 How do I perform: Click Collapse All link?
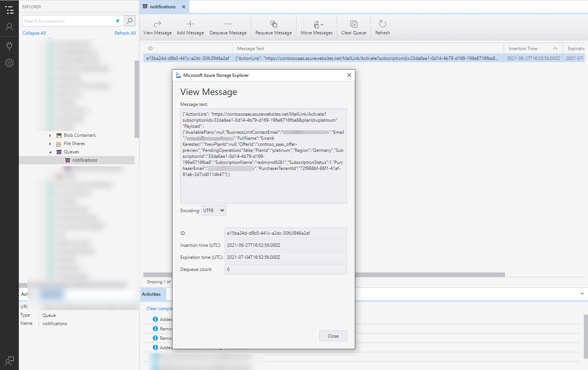click(x=34, y=33)
